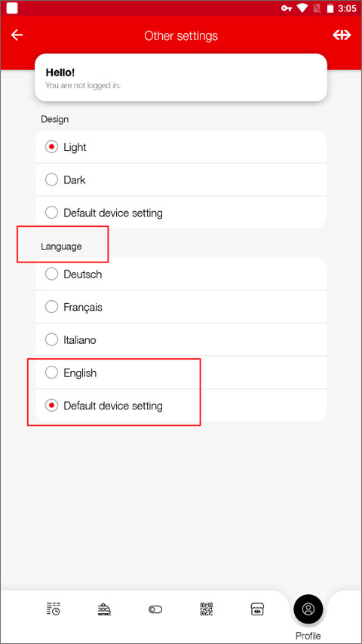Tap the SBB logo icon in header
The width and height of the screenshot is (362, 644).
pyautogui.click(x=342, y=35)
